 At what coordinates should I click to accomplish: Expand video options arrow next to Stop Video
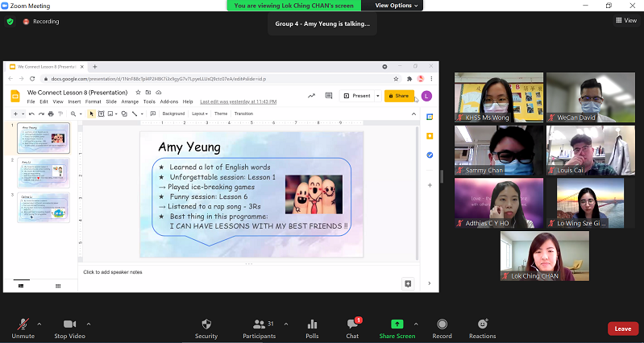tap(88, 324)
